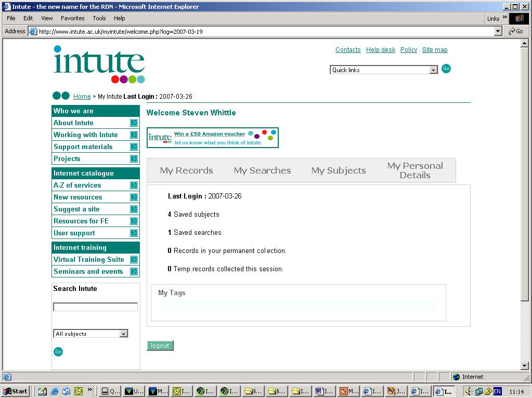Screen dimensions: 532x398
Task: Click the Search Intute text field
Action: (95, 307)
